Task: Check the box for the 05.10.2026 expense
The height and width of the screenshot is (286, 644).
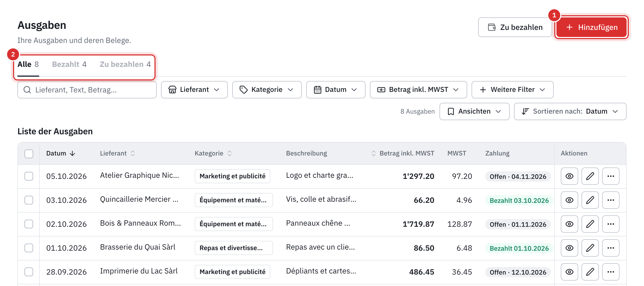Action: point(29,176)
